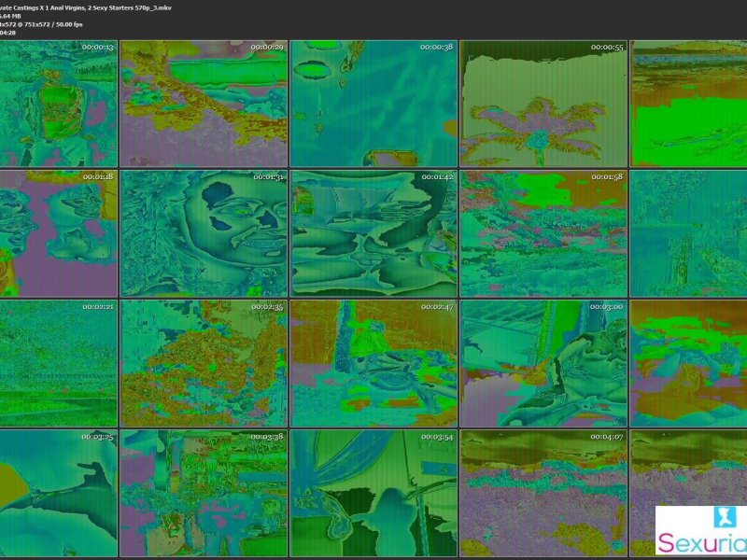Click the watermark logo in the bottom-right corner
Image resolution: width=747 pixels, height=560 pixels.
(701, 532)
